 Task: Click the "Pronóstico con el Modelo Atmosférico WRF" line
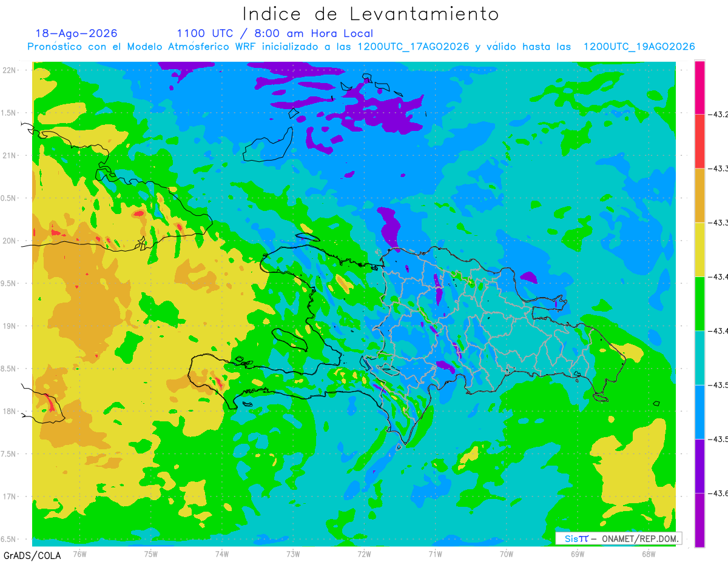[361, 47]
